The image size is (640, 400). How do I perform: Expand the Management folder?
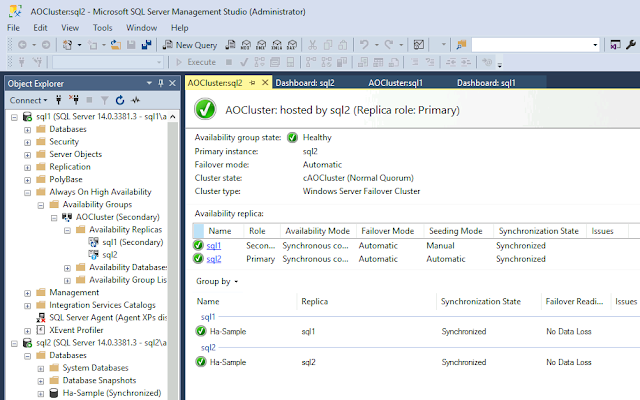point(27,293)
